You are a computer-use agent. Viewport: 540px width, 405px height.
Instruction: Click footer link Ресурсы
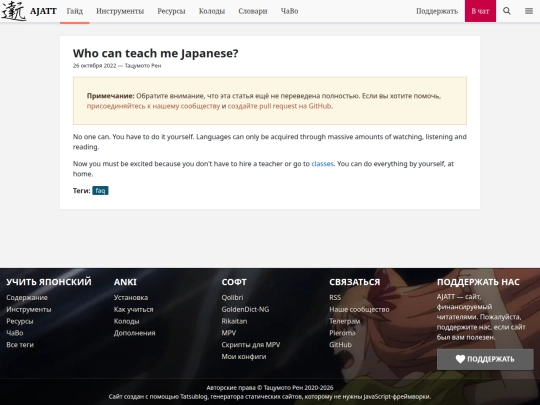point(20,321)
